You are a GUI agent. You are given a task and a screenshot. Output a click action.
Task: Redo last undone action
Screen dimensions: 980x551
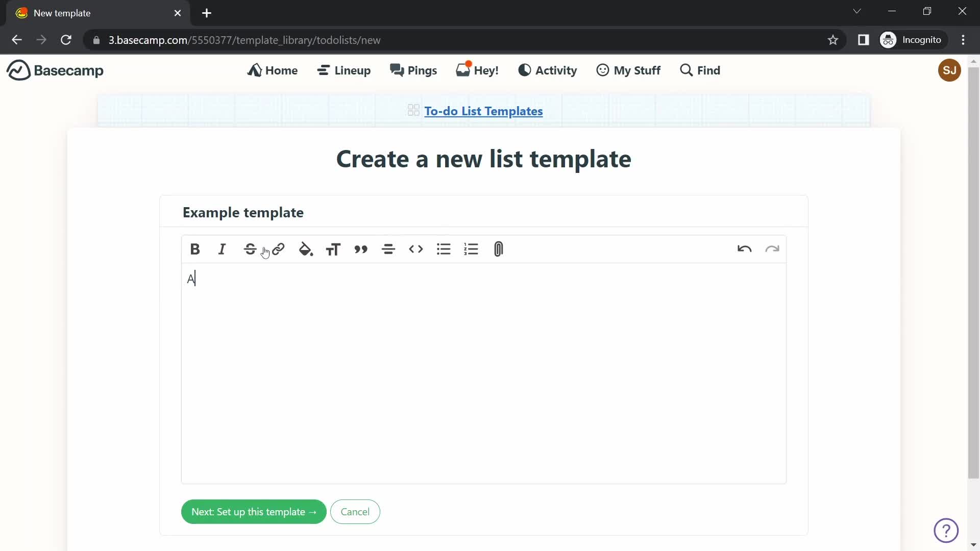pyautogui.click(x=774, y=249)
